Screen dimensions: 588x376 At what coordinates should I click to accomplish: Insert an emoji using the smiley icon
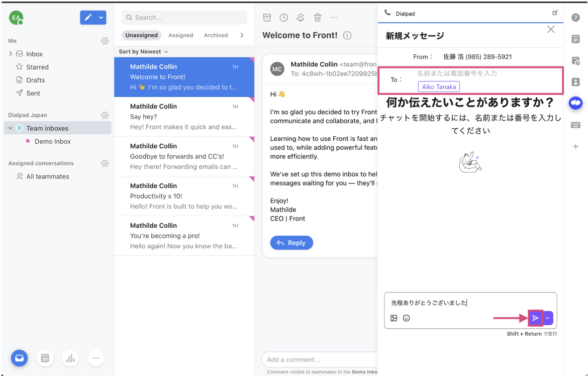(407, 318)
